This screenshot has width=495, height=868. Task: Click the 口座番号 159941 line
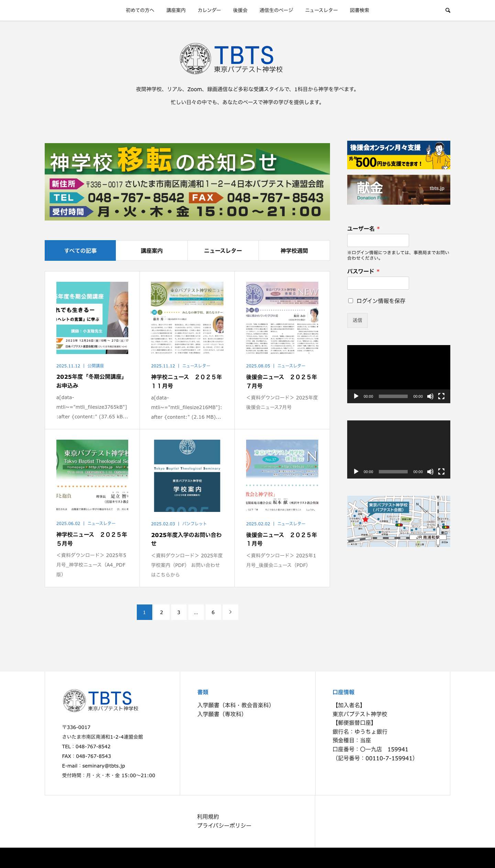click(370, 749)
